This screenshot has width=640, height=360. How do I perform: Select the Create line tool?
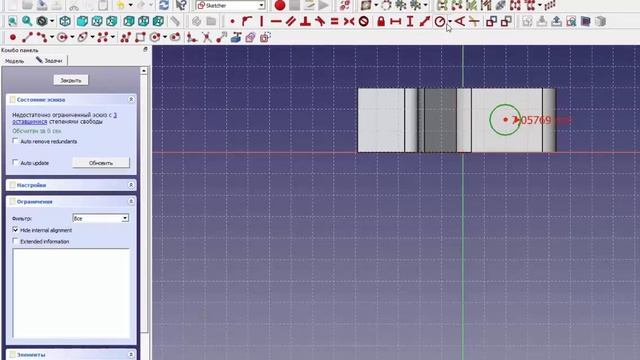27,38
